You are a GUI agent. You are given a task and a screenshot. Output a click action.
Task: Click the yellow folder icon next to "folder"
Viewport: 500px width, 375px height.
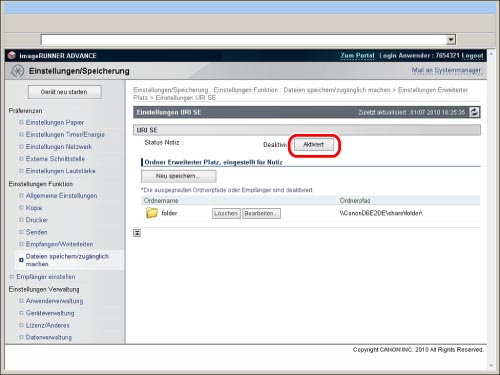[152, 213]
